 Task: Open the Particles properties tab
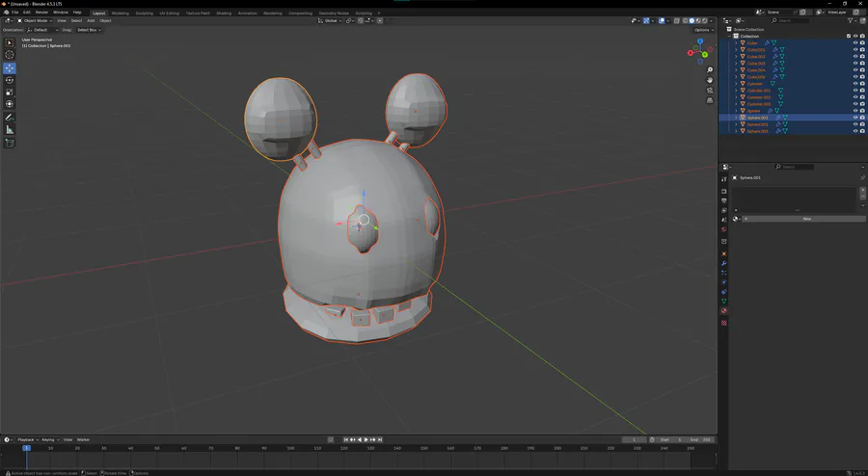pyautogui.click(x=724, y=273)
